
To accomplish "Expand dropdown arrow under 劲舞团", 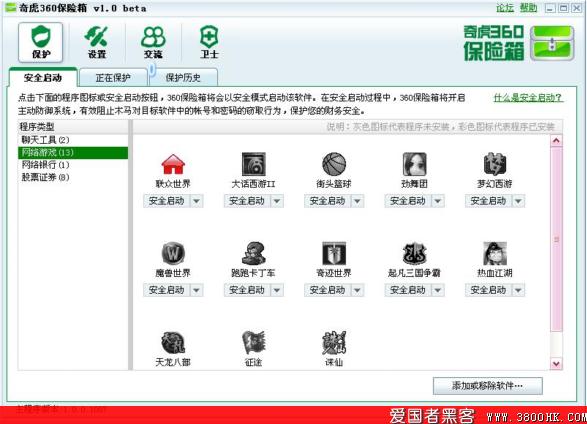I will tap(438, 201).
